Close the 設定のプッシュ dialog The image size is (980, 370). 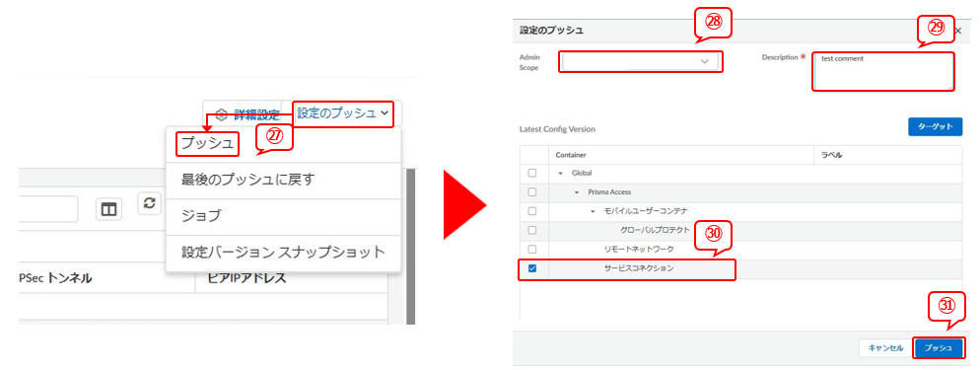click(958, 30)
